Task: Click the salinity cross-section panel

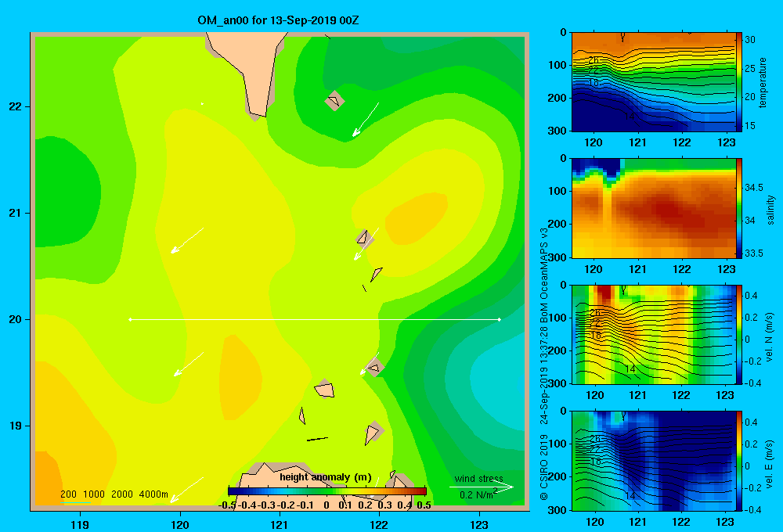Action: click(653, 208)
